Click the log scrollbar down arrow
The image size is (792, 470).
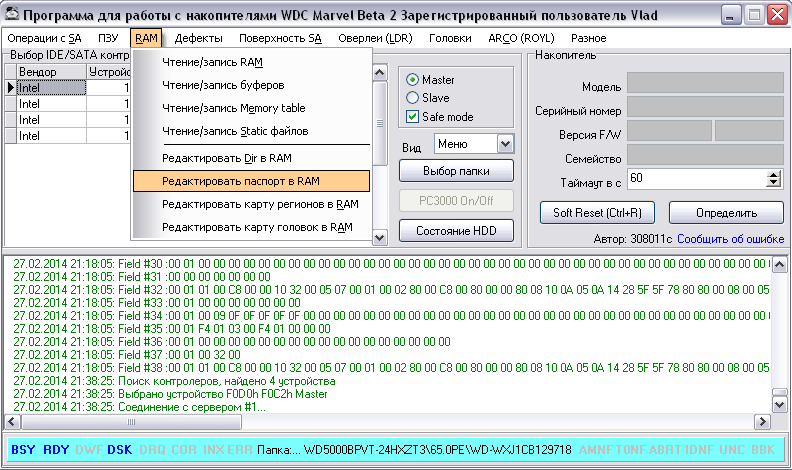(x=779, y=404)
